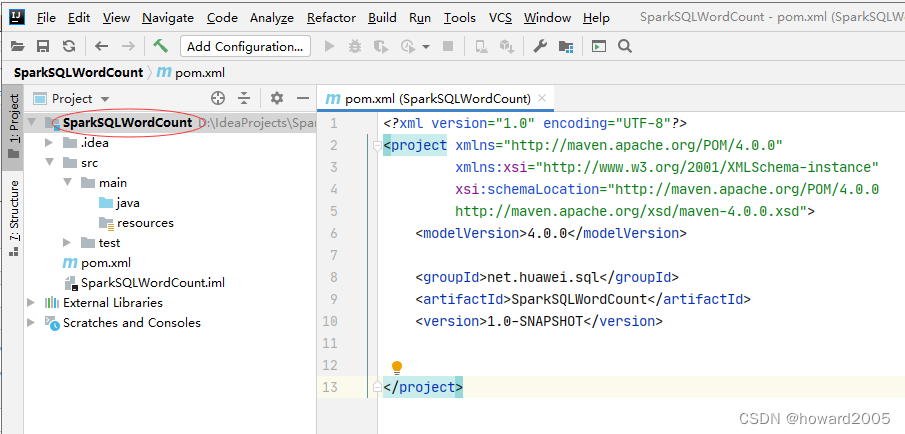Screen dimensions: 905x434
Task: Open the Help menu
Action: [596, 18]
